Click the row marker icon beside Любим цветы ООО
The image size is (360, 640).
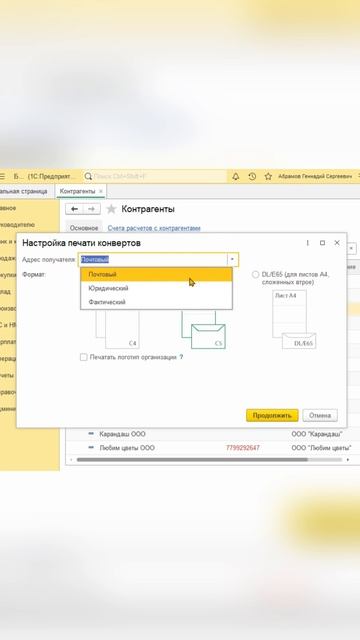coord(91,448)
